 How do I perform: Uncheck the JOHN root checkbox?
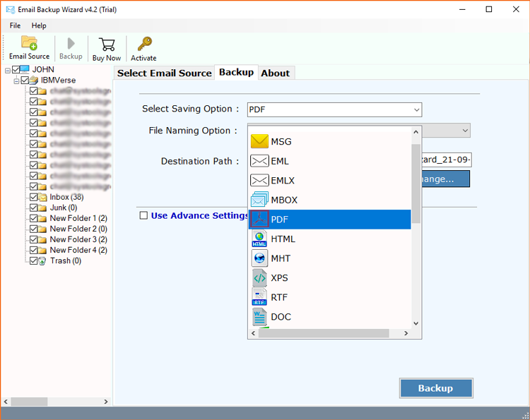point(16,70)
